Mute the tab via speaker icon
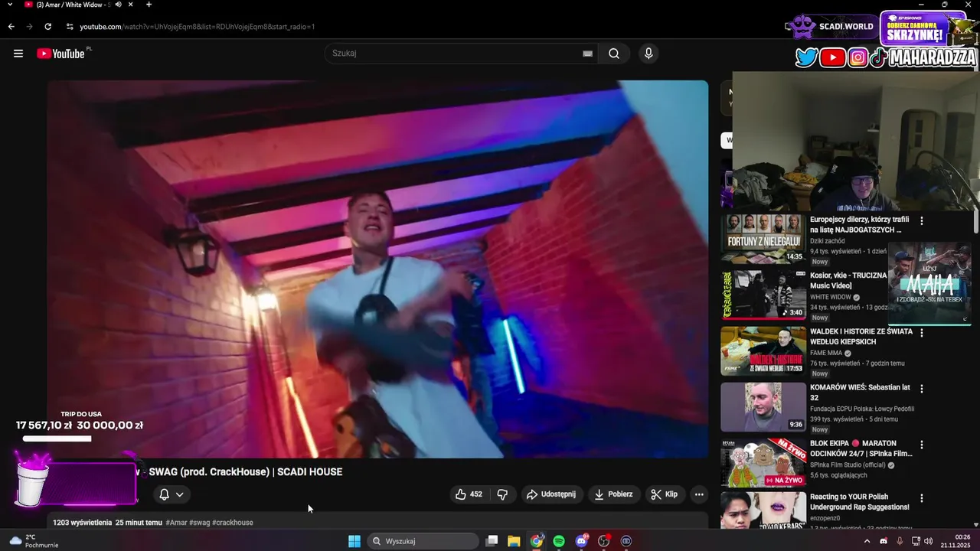This screenshot has width=980, height=551. click(118, 5)
